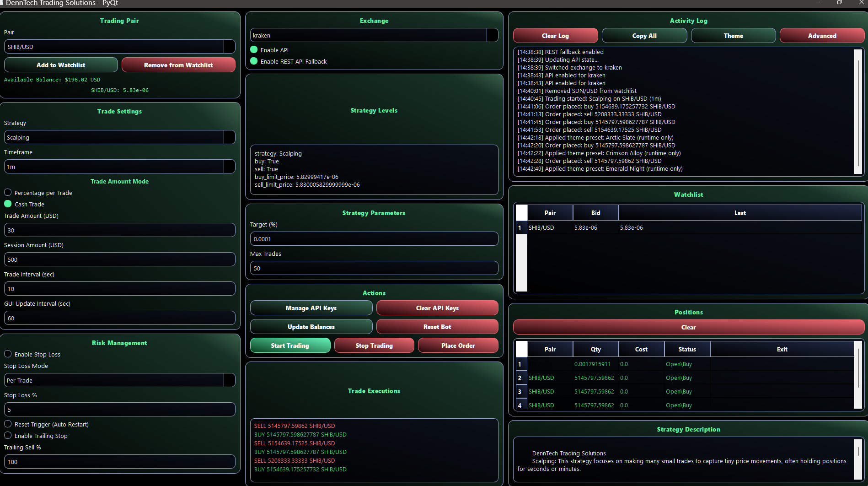Open the Theme options in Activity Log
Image resolution: width=868 pixels, height=486 pixels.
(733, 35)
